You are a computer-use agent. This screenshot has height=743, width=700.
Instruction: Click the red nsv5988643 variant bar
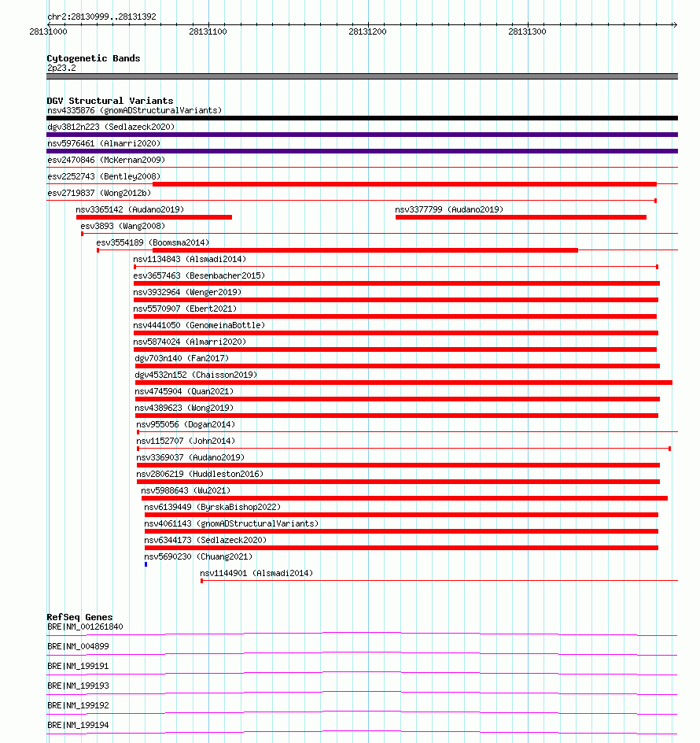404,498
